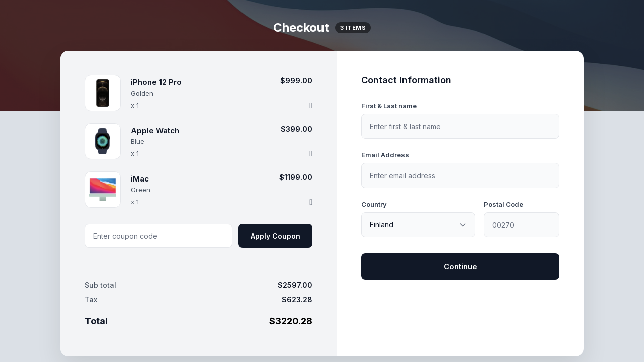Focus the Postal Code field
The image size is (644, 362).
[521, 225]
